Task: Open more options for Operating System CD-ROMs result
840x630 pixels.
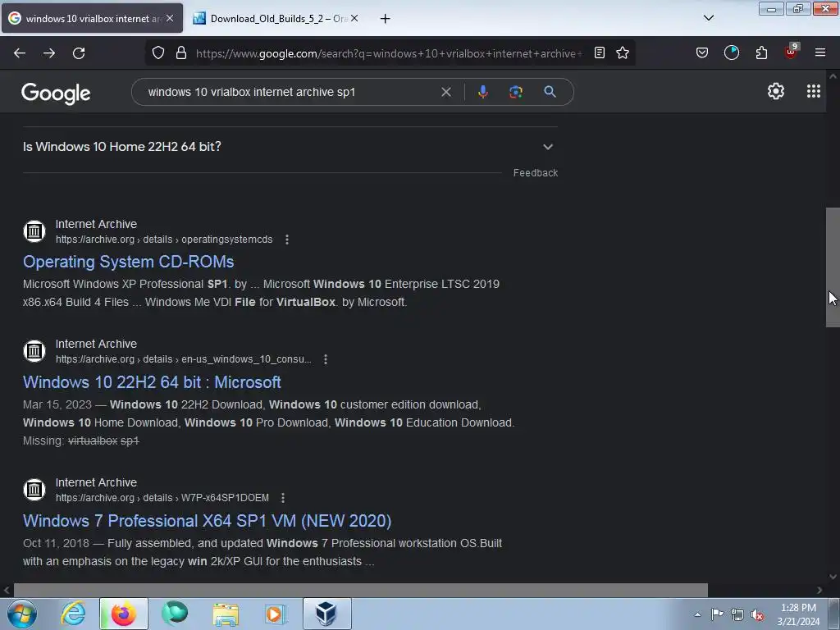Action: [x=287, y=240]
